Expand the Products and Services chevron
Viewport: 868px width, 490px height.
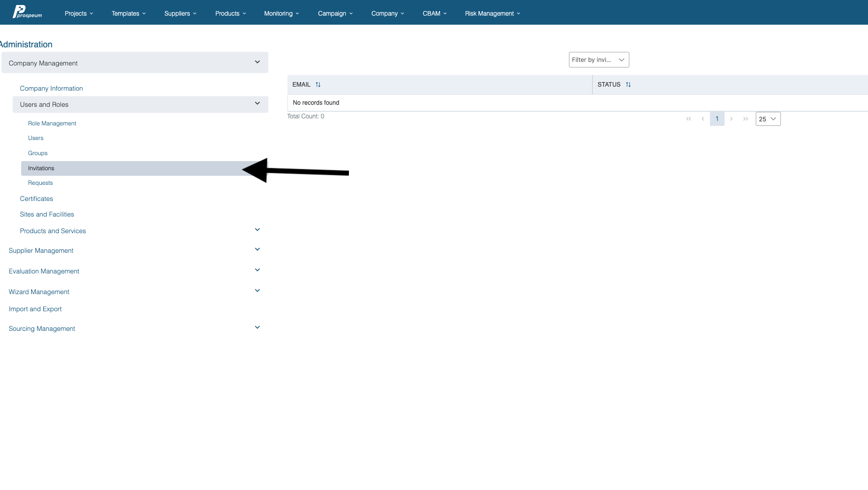[x=257, y=230]
